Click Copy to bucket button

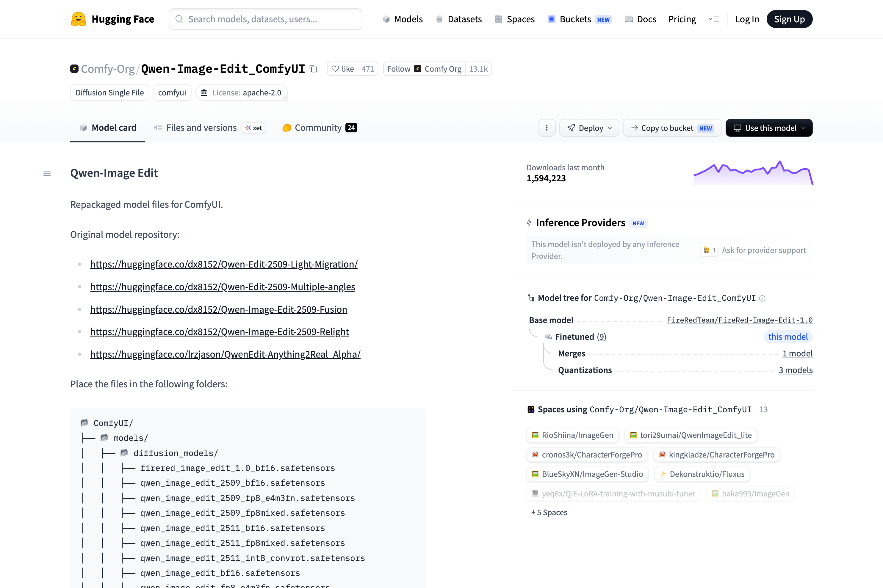point(672,128)
